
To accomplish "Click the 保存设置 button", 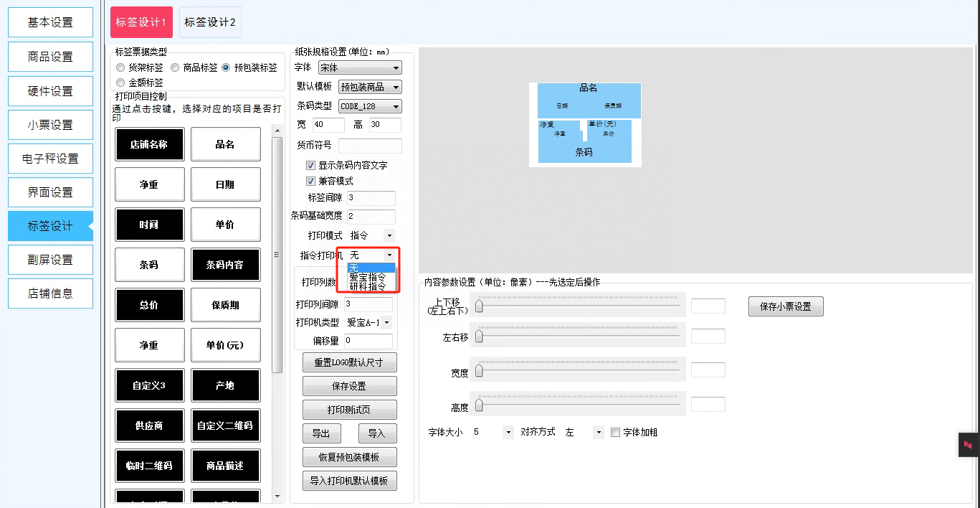I will coord(350,386).
